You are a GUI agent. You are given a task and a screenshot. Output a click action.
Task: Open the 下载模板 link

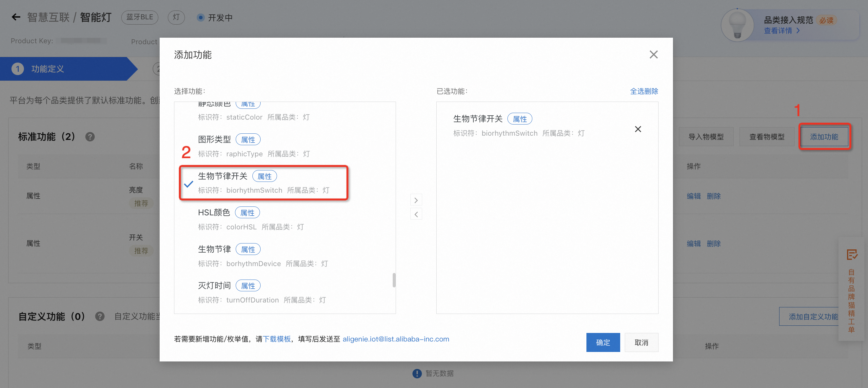click(276, 339)
